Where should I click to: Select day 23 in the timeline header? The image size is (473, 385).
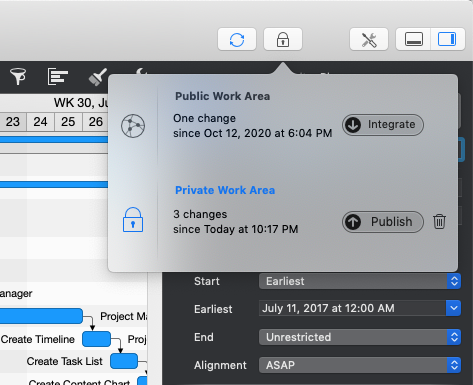click(x=13, y=122)
